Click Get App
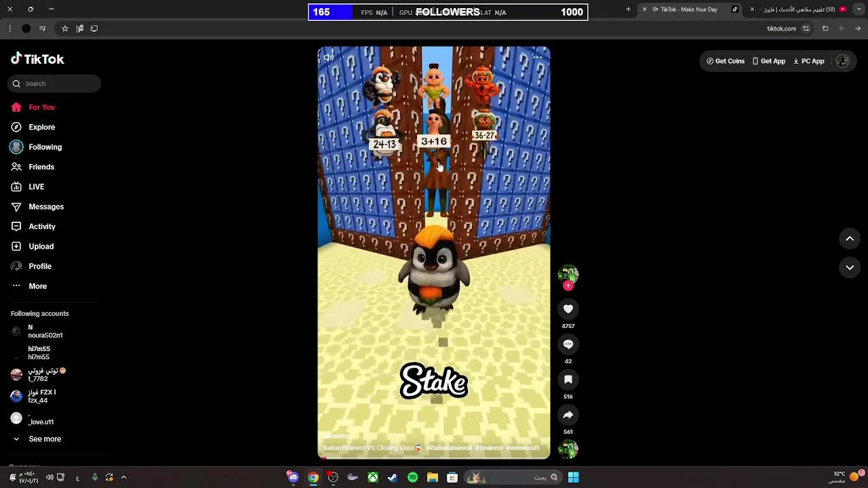The width and height of the screenshot is (868, 488). pos(769,61)
